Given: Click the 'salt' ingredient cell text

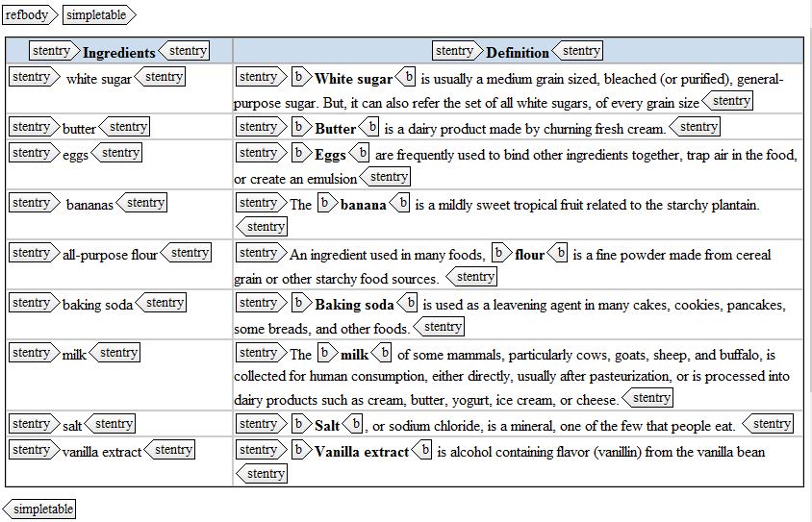Looking at the screenshot, I should coord(72,426).
